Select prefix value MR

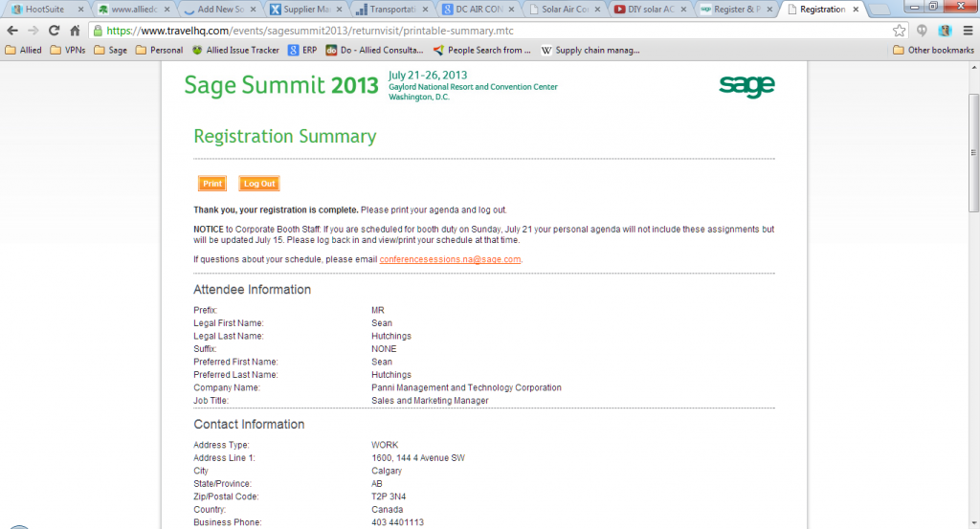pyautogui.click(x=377, y=310)
